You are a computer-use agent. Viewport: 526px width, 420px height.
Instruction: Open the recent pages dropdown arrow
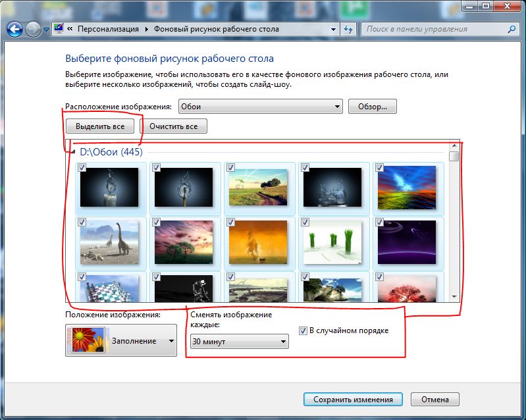pos(46,30)
